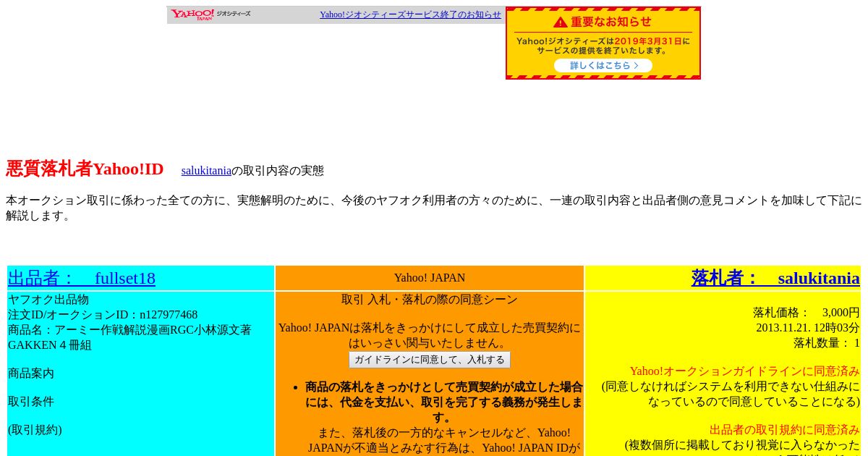Open salukitania link in the heading

coord(206,171)
